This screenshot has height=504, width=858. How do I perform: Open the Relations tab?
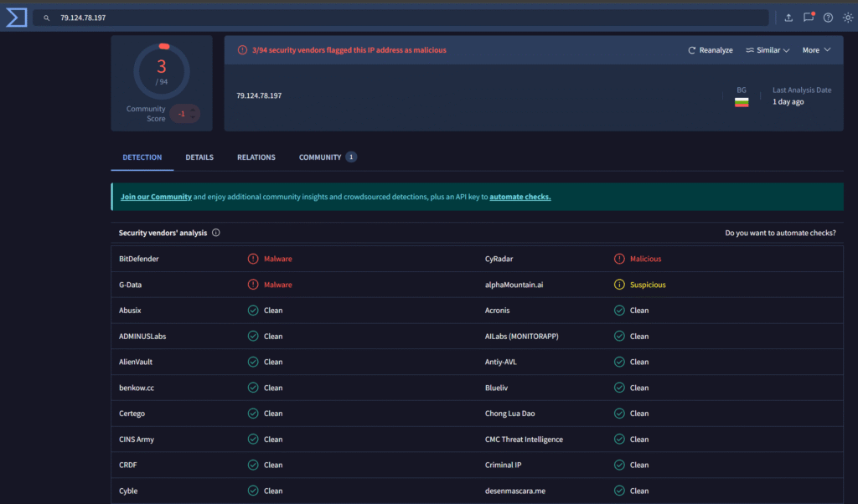click(x=256, y=157)
